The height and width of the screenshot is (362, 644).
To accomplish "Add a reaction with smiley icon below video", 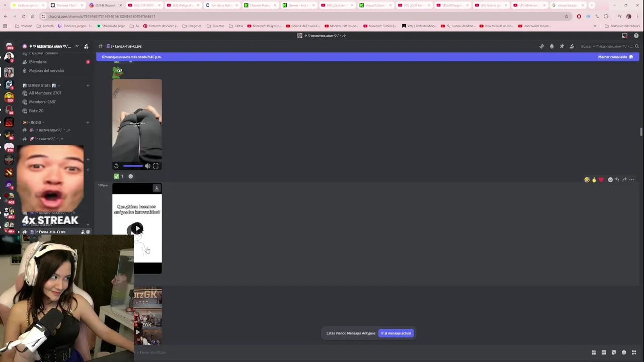I will pyautogui.click(x=131, y=176).
